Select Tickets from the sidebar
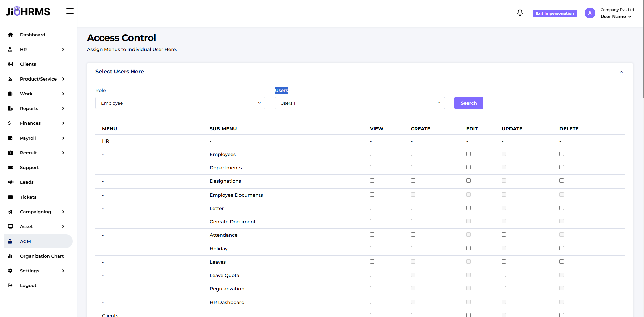 (28, 197)
